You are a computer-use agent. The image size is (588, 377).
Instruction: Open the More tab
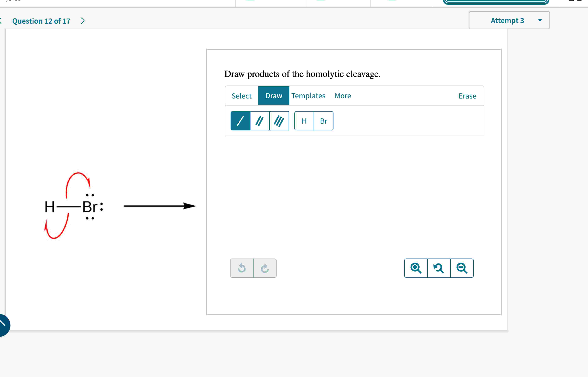[x=343, y=96]
